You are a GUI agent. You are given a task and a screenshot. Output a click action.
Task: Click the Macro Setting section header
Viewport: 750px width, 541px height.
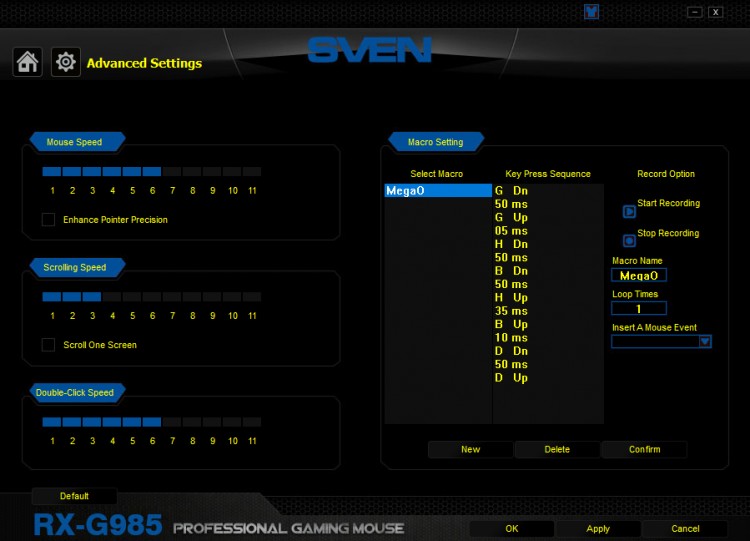(436, 142)
